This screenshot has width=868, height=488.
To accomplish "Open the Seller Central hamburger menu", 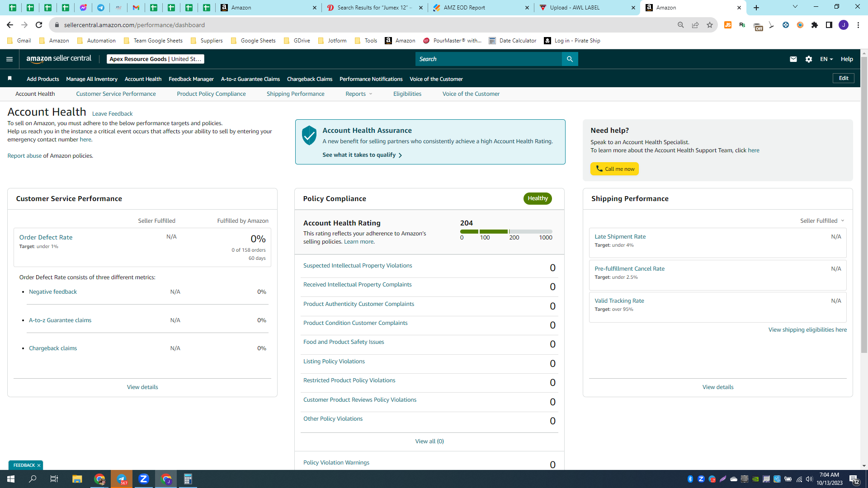I will [x=9, y=59].
